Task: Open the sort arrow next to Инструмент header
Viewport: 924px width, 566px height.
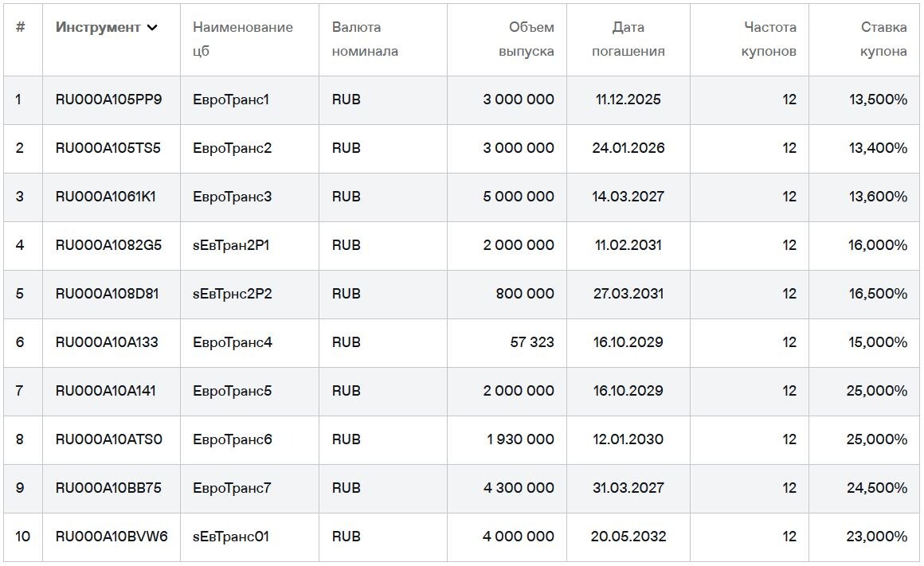Action: pos(152,27)
